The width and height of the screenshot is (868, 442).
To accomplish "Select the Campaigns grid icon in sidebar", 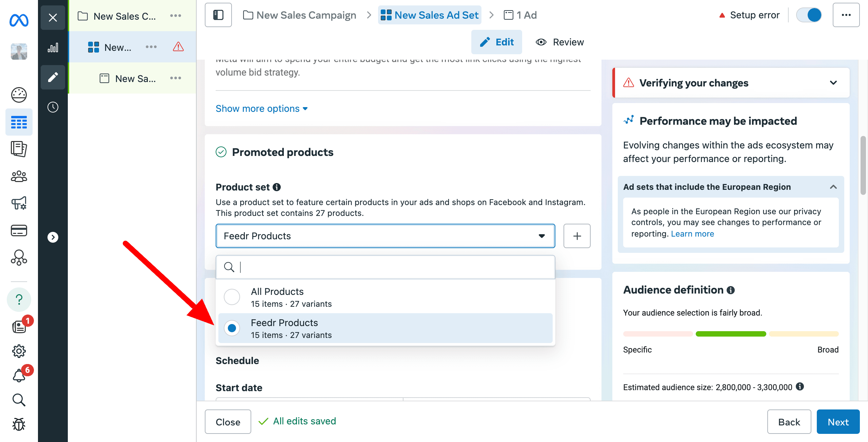I will (19, 122).
